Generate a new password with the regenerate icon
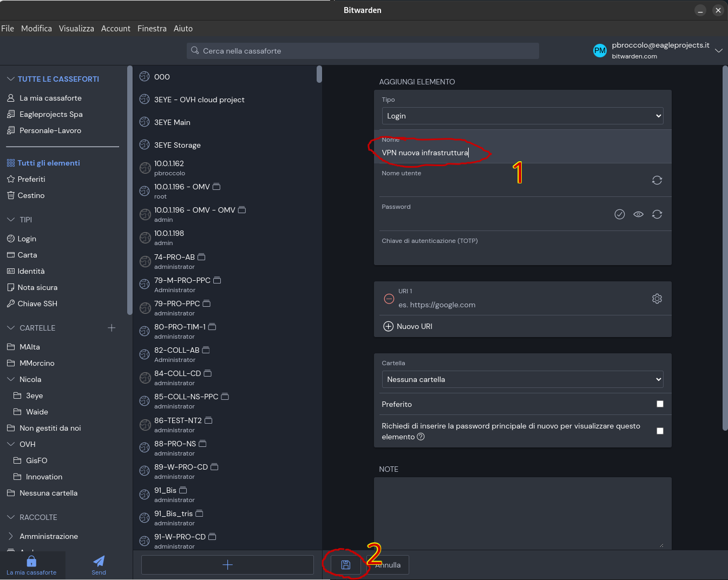Screen dimensions: 728x580 657,214
